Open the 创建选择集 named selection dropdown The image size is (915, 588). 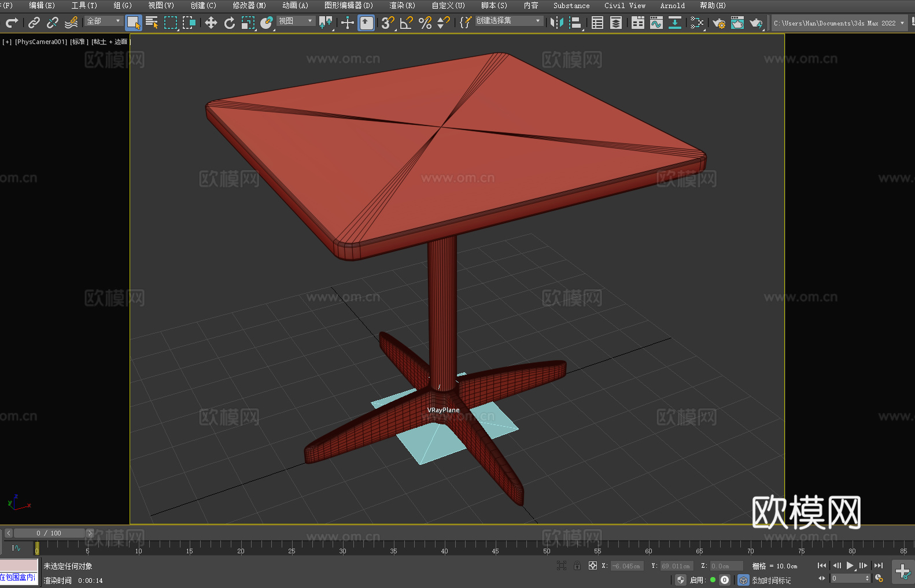click(x=508, y=21)
